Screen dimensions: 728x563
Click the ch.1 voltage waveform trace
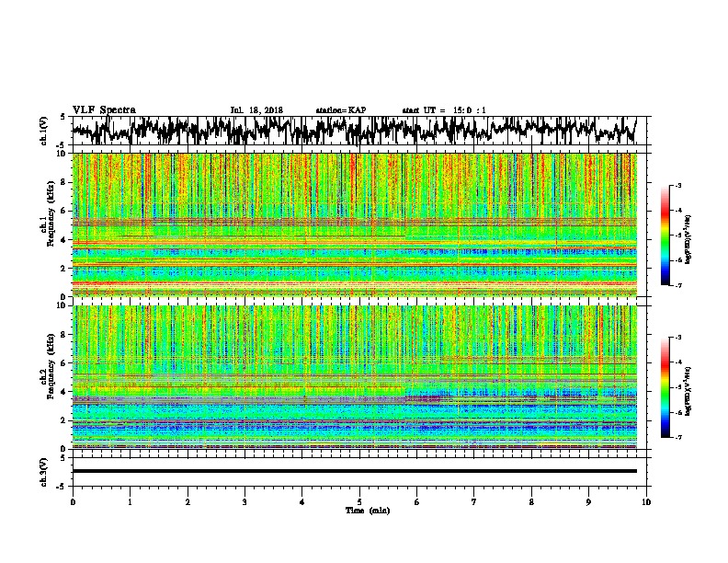click(355, 130)
